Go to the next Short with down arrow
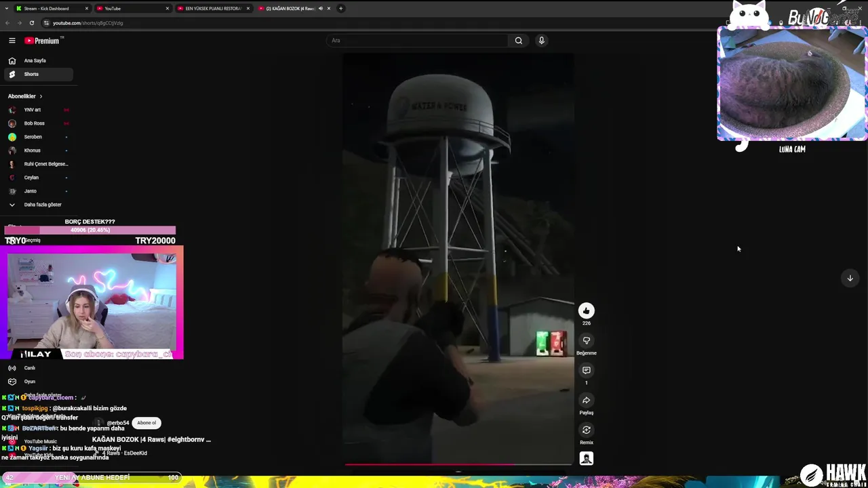Screen dimensions: 868x488 (x=850, y=278)
